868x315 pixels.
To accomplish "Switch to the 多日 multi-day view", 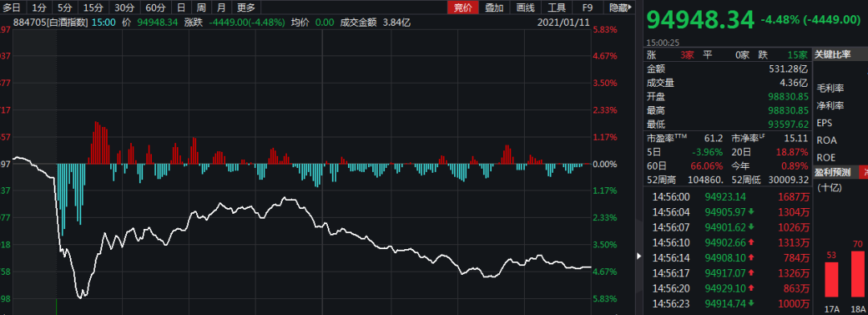I will [x=11, y=7].
